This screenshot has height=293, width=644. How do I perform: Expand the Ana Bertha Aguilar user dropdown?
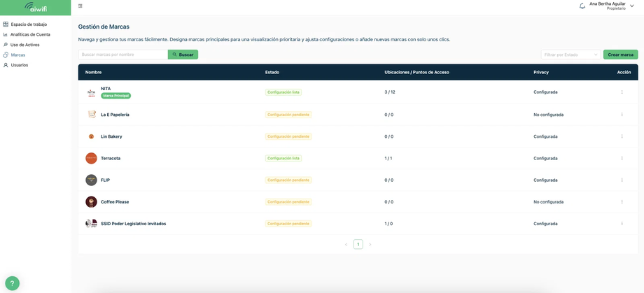click(632, 6)
